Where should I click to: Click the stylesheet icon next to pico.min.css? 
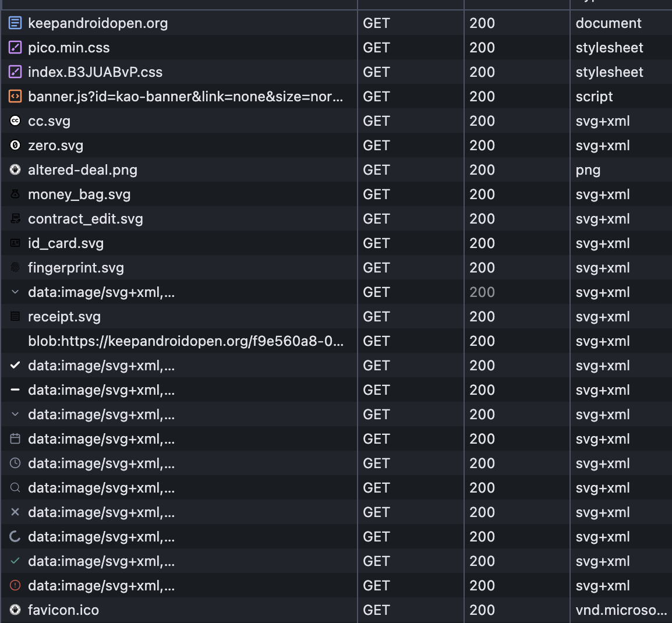tap(15, 48)
